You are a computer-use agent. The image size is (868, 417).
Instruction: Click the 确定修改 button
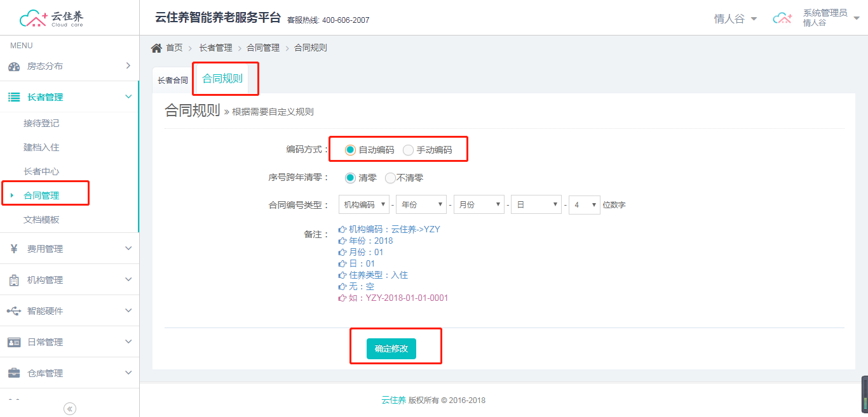point(391,348)
